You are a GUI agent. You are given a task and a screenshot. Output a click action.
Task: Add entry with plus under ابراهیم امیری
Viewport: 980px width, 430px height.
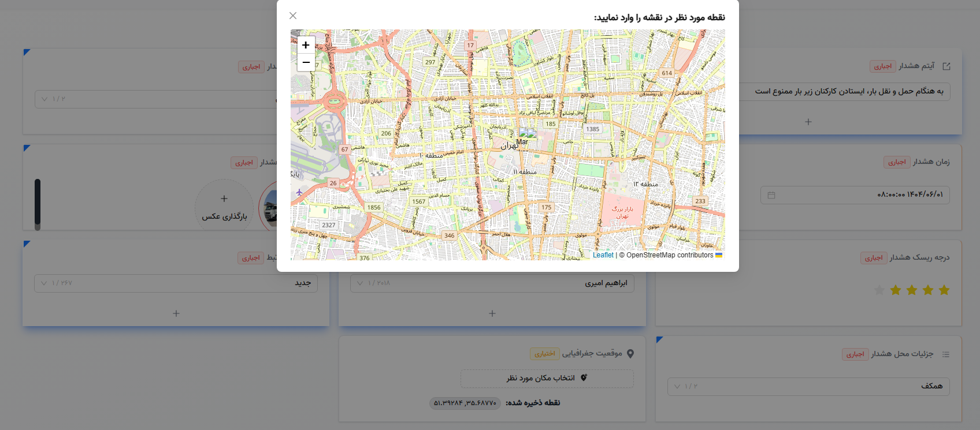pyautogui.click(x=492, y=313)
